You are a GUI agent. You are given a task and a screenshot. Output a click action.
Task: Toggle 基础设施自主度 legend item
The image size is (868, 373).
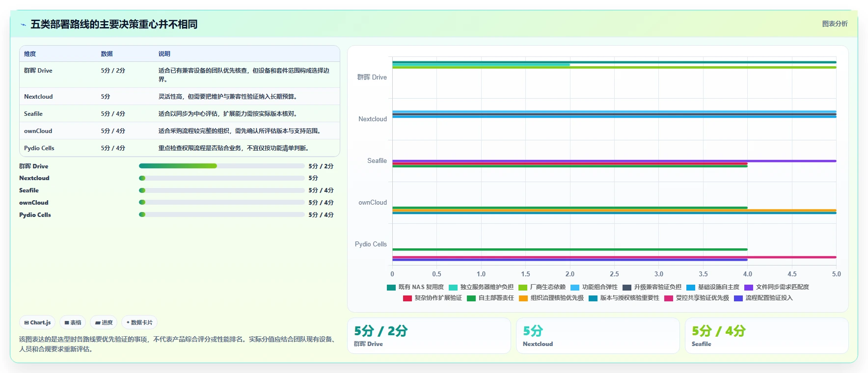[713, 287]
